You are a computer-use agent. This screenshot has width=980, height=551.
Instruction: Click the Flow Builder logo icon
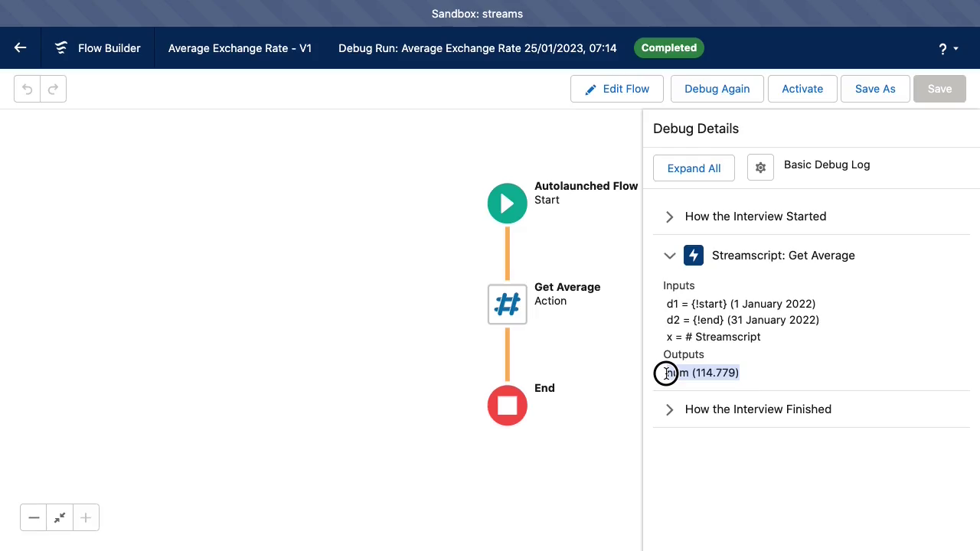point(61,47)
